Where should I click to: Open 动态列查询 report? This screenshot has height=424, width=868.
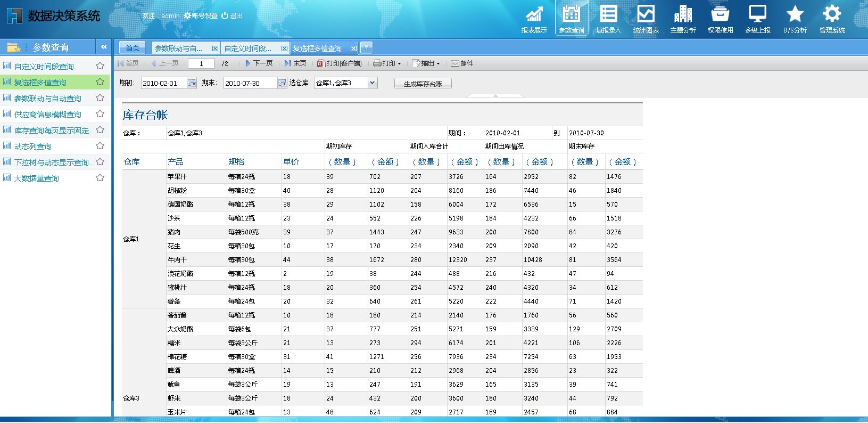coord(33,146)
